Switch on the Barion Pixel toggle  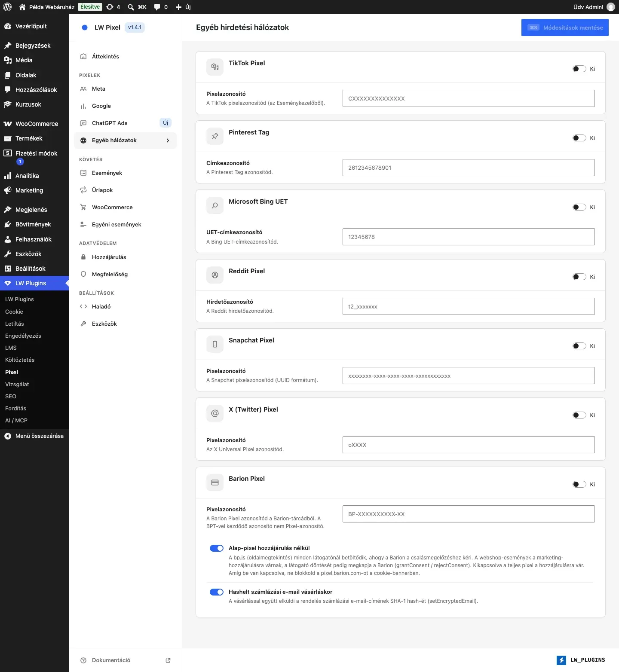pos(579,484)
